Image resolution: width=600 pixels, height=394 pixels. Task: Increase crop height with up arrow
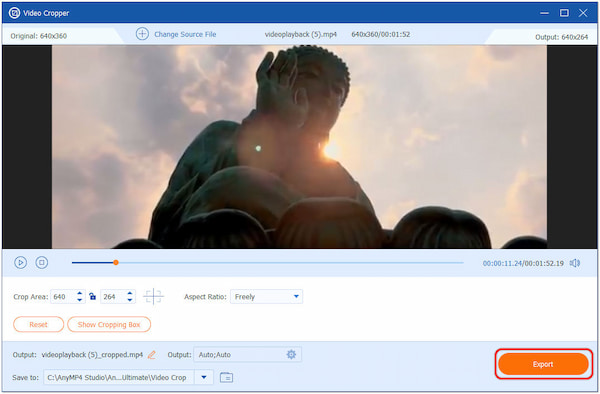pyautogui.click(x=130, y=293)
